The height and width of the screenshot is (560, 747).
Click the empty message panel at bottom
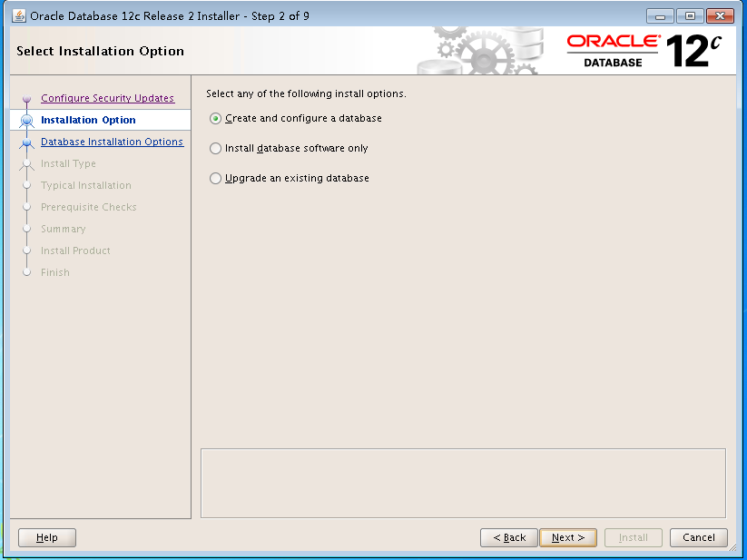point(462,482)
